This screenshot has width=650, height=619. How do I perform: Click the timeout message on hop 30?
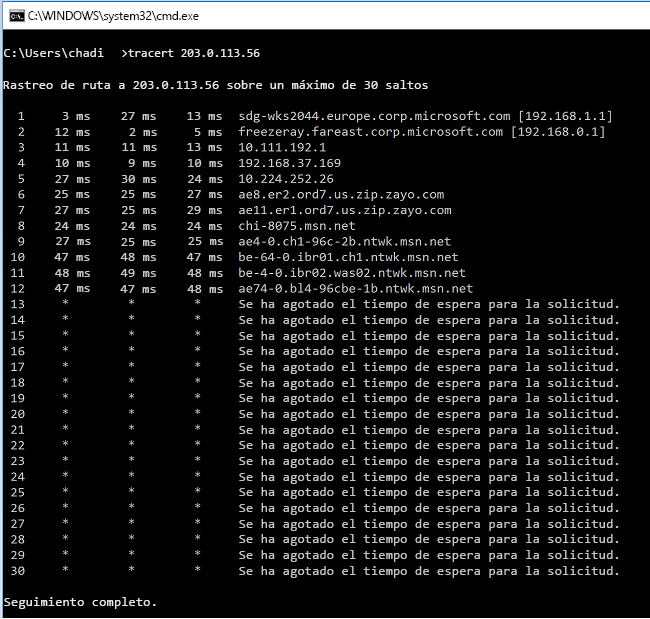[429, 571]
